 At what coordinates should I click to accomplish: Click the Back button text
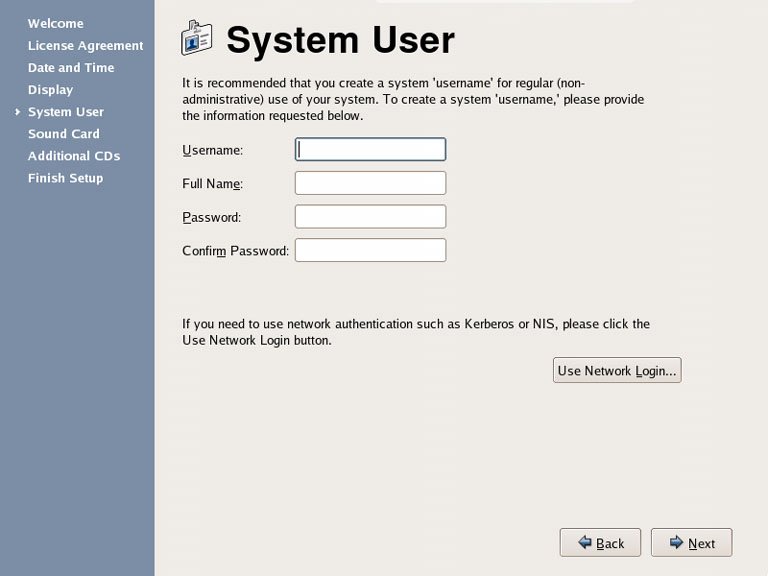[x=610, y=543]
